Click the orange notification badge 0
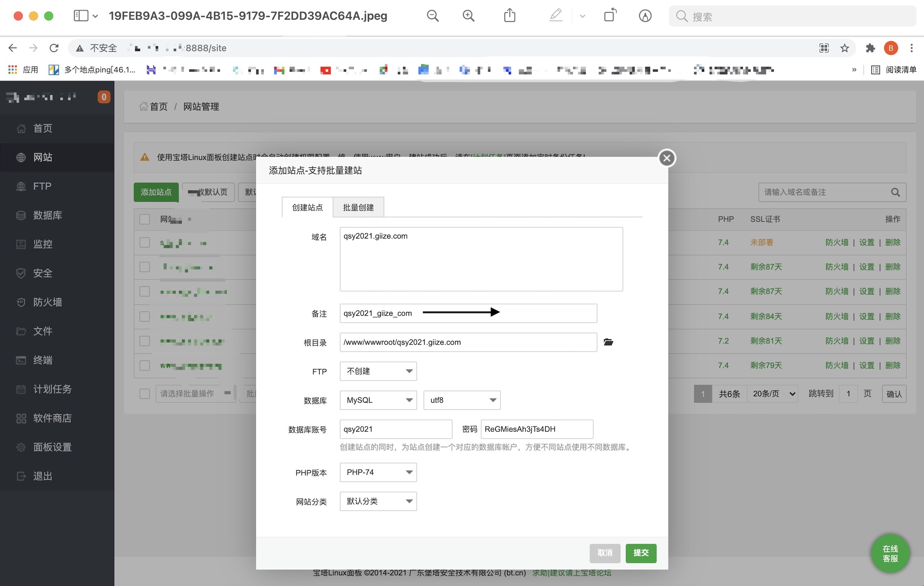This screenshot has width=924, height=586. [x=104, y=97]
